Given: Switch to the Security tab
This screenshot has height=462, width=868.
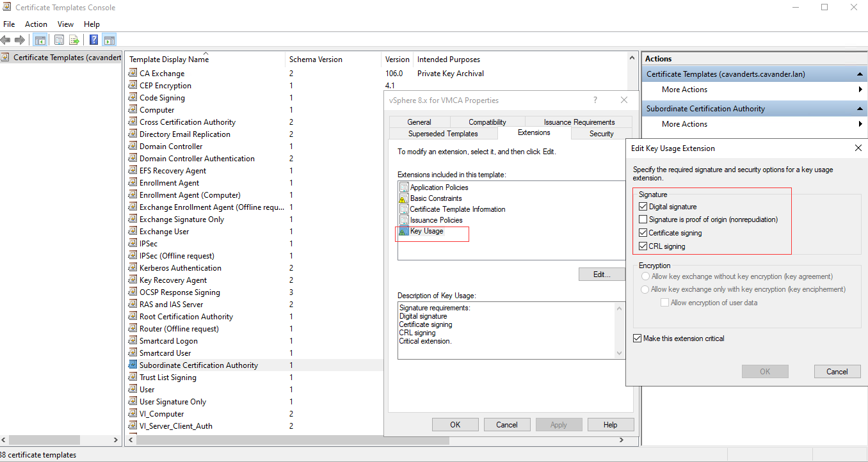Looking at the screenshot, I should click(x=602, y=134).
